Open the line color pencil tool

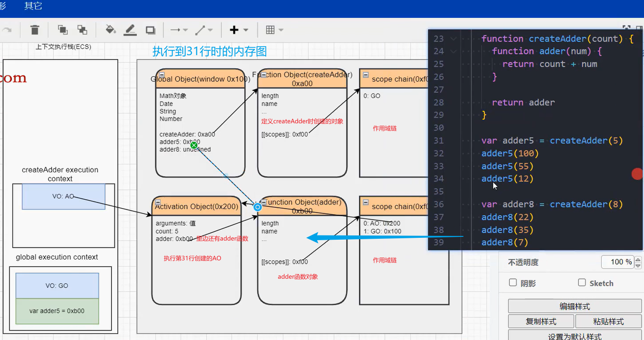[130, 30]
